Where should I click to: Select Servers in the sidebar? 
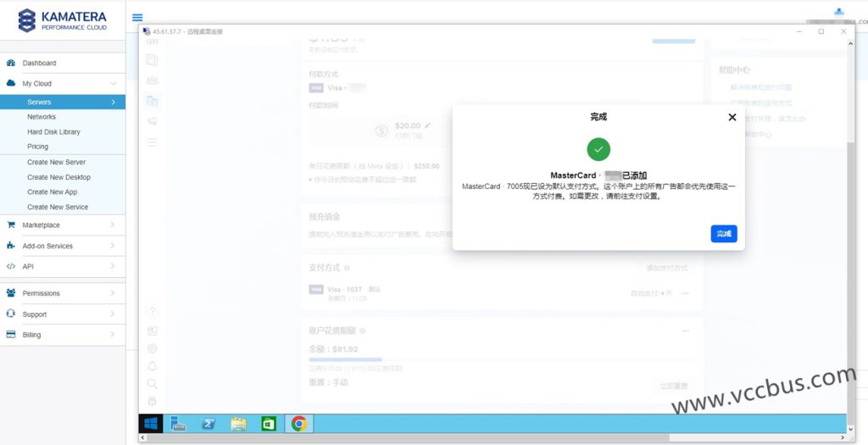[39, 102]
